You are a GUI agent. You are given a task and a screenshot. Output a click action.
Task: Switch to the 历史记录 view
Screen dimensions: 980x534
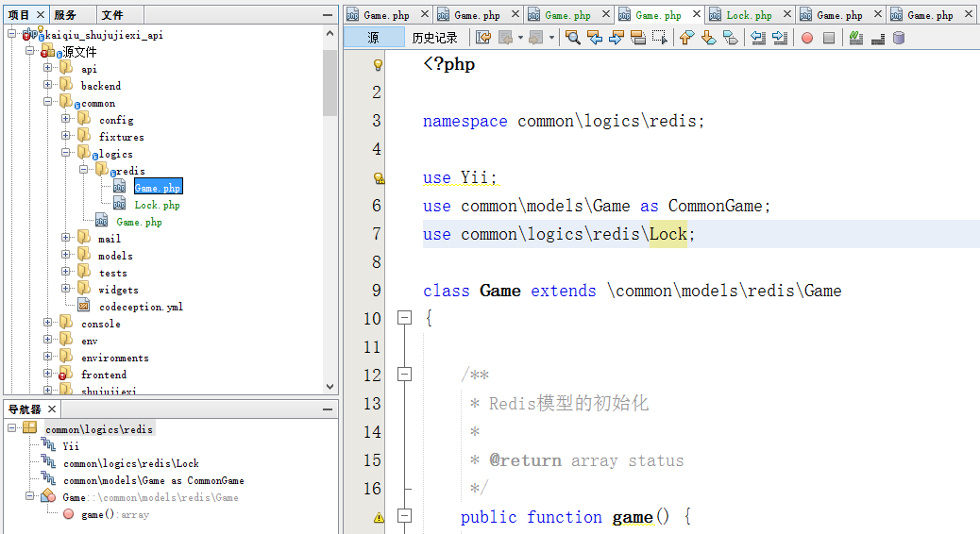coord(434,38)
